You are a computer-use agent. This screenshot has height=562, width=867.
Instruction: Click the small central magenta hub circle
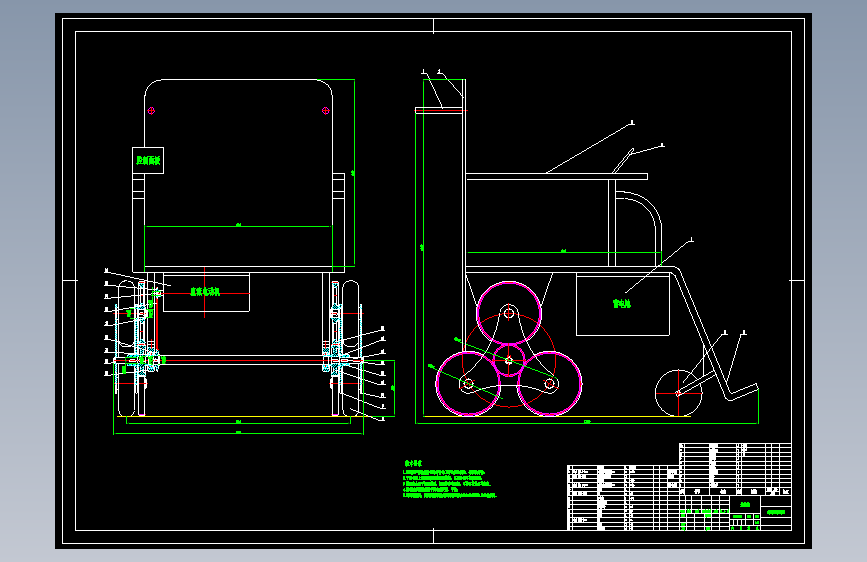coord(509,360)
